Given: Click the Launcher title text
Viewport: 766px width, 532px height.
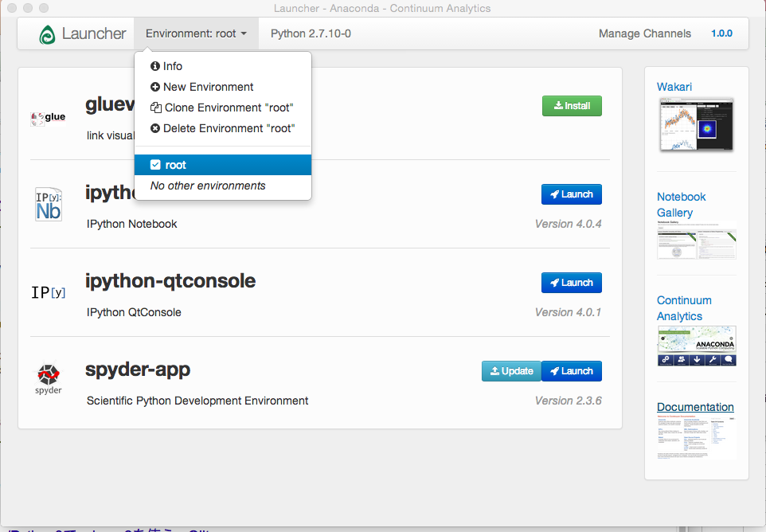Looking at the screenshot, I should [x=94, y=33].
